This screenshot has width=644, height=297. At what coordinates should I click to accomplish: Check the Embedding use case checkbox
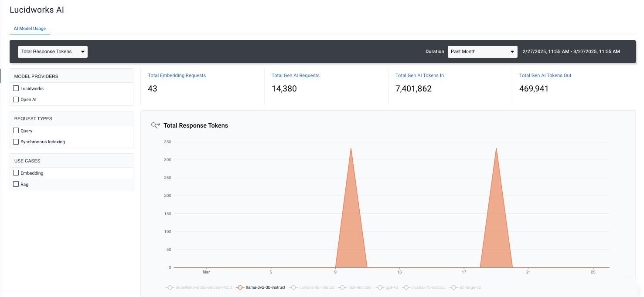point(16,173)
